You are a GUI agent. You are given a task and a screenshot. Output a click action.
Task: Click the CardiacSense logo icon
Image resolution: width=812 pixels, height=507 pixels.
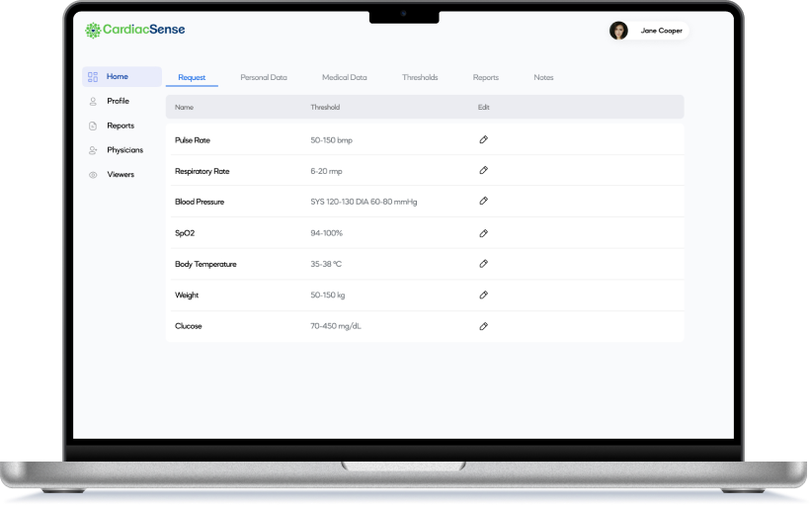93,31
